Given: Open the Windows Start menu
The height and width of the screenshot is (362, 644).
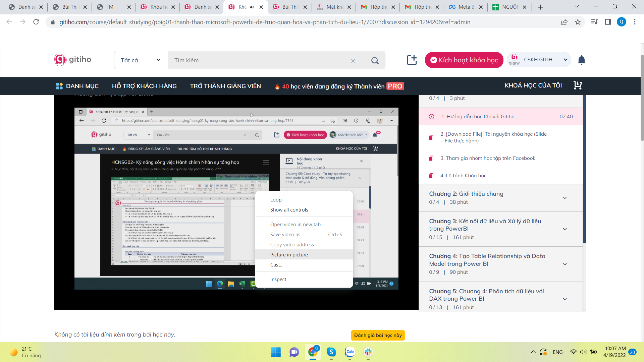Looking at the screenshot, I should pyautogui.click(x=276, y=352).
